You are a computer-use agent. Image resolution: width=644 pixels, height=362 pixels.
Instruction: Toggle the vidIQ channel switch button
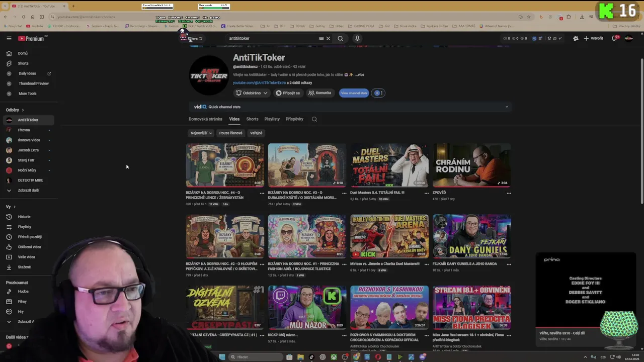click(376, 93)
